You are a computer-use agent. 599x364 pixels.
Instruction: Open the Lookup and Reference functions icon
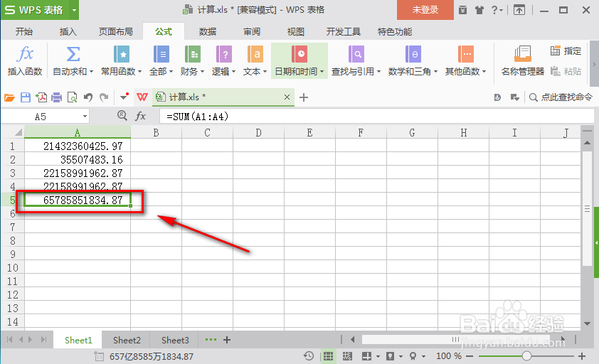356,54
